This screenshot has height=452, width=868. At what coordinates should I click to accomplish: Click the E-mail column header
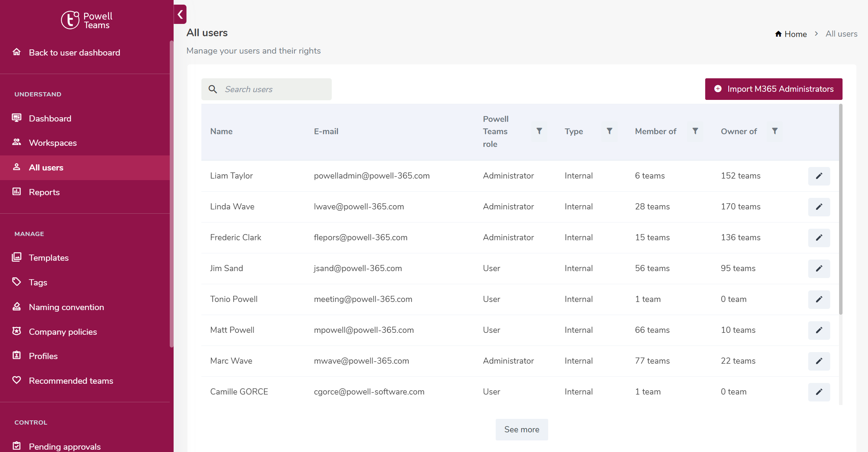[326, 132]
